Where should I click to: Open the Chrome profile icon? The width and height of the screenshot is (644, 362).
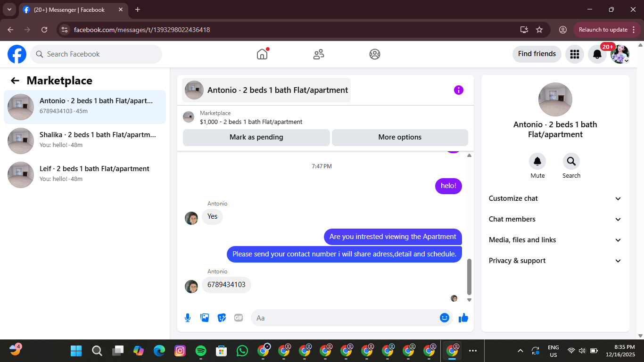[563, 30]
